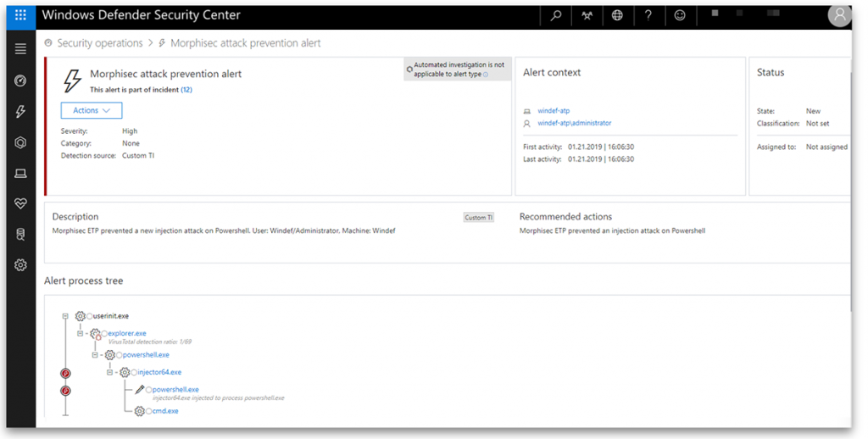Open the advanced hunting database icon
This screenshot has height=439, width=868.
point(21,235)
